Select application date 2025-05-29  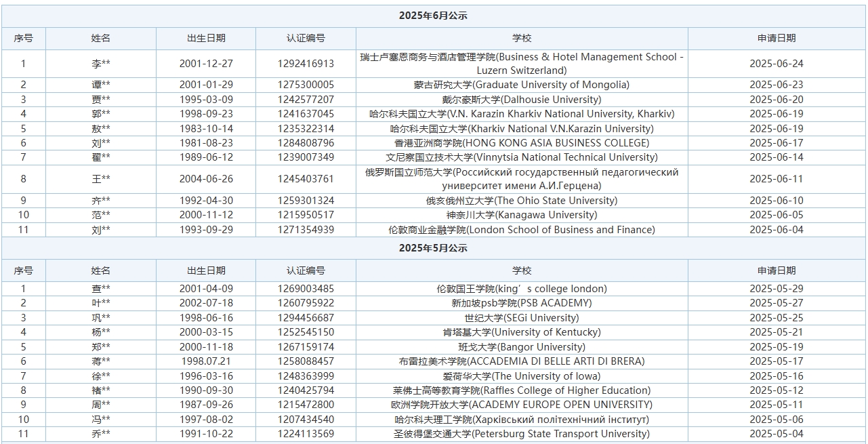tap(777, 289)
